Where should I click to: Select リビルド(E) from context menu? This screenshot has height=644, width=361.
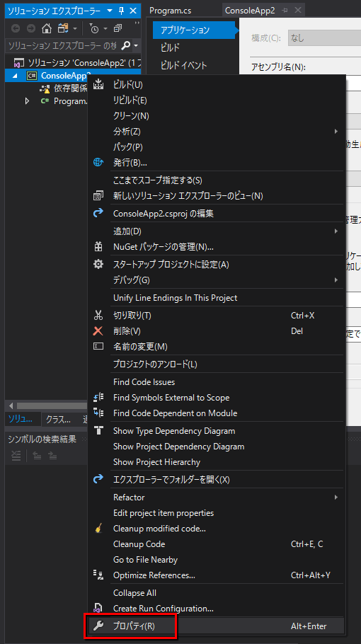coord(217,100)
